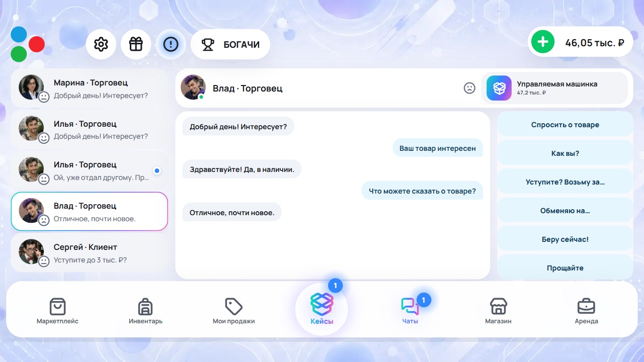Click Влад's avatar in chat header

click(x=193, y=87)
